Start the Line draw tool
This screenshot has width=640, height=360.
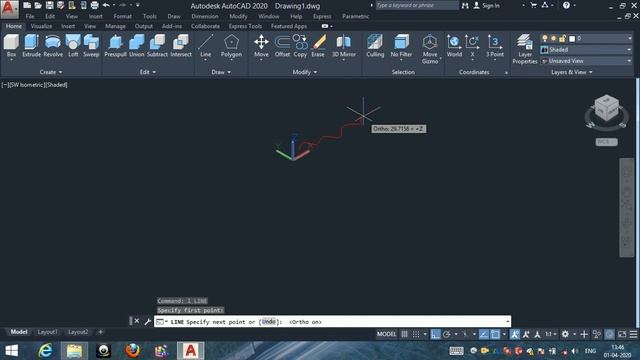[x=205, y=46]
